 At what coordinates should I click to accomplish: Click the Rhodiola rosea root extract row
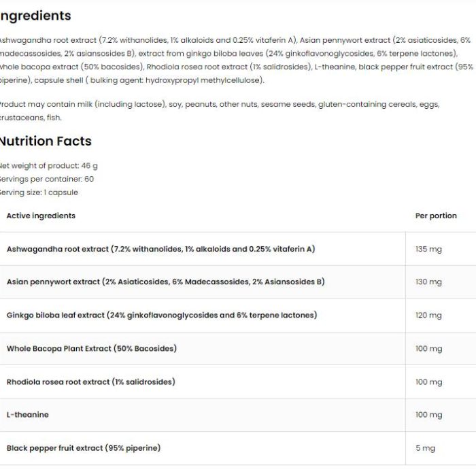click(238, 382)
